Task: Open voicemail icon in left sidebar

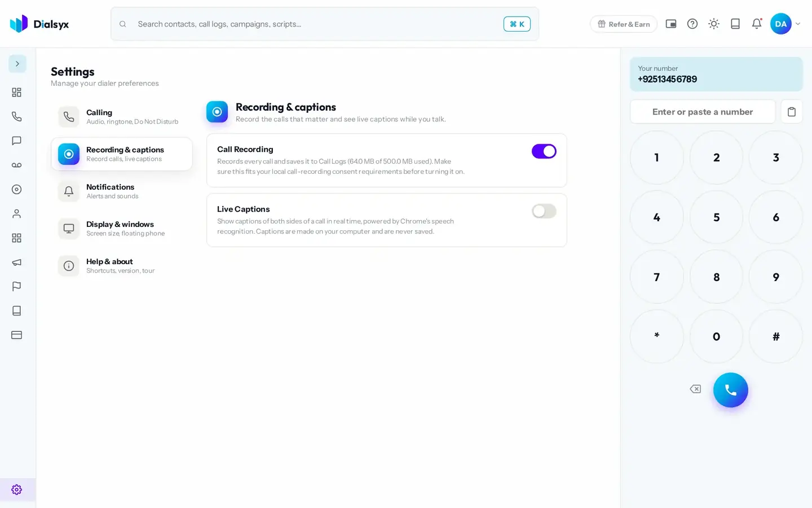Action: (17, 165)
